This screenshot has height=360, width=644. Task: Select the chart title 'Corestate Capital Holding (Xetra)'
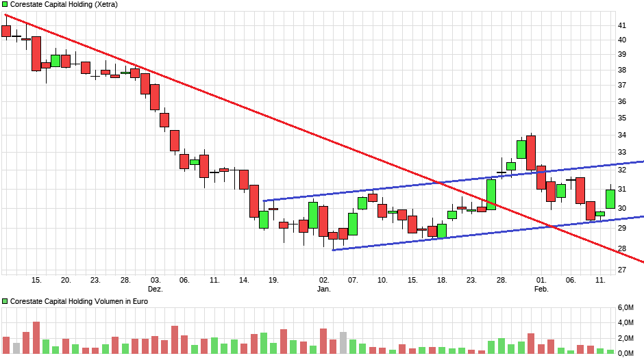pyautogui.click(x=64, y=5)
